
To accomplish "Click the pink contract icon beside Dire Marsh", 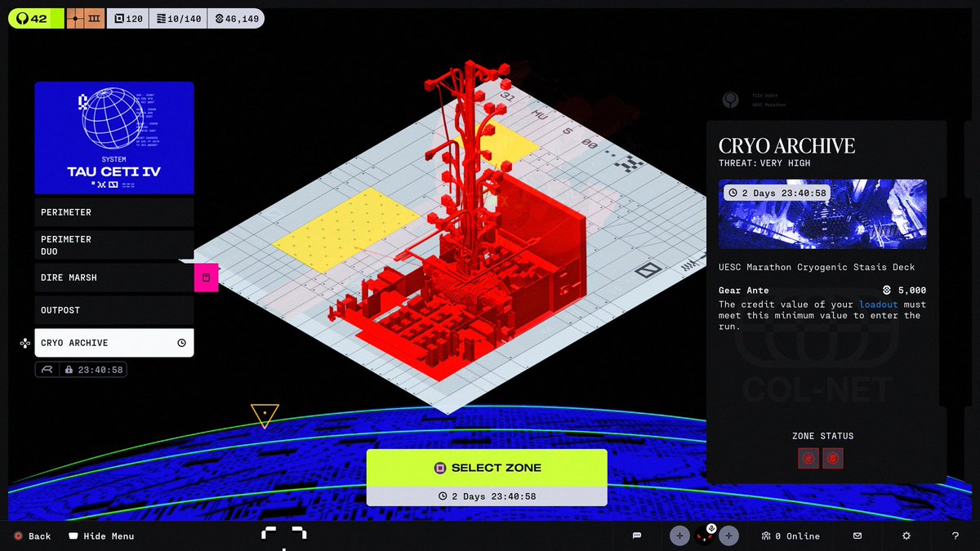I will click(206, 278).
